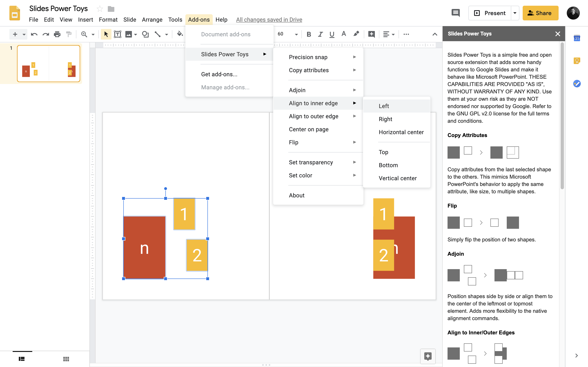Screen dimensions: 588x367
Task: Switch to grid view
Action: (x=66, y=359)
